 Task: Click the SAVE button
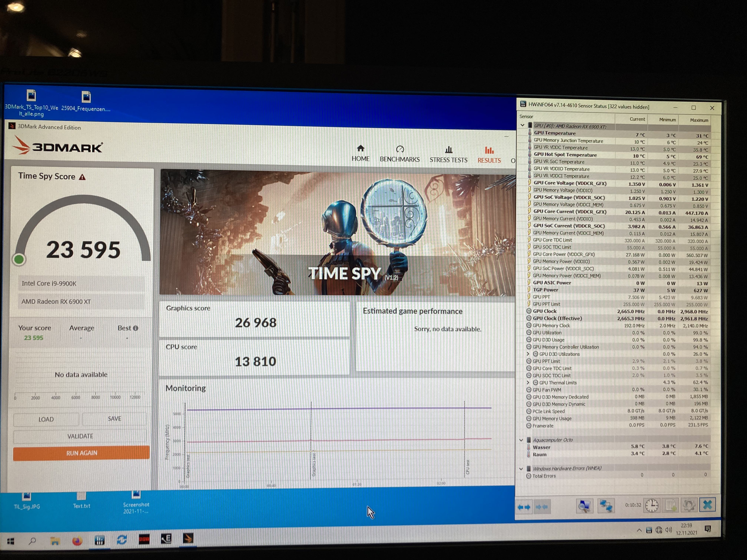(x=114, y=419)
